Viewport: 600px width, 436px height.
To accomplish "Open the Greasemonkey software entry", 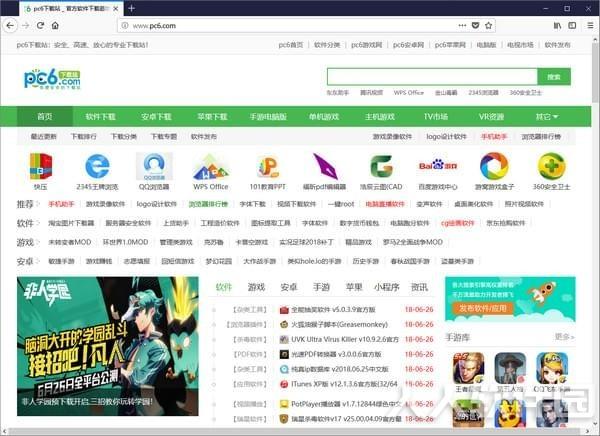I will [x=339, y=325].
